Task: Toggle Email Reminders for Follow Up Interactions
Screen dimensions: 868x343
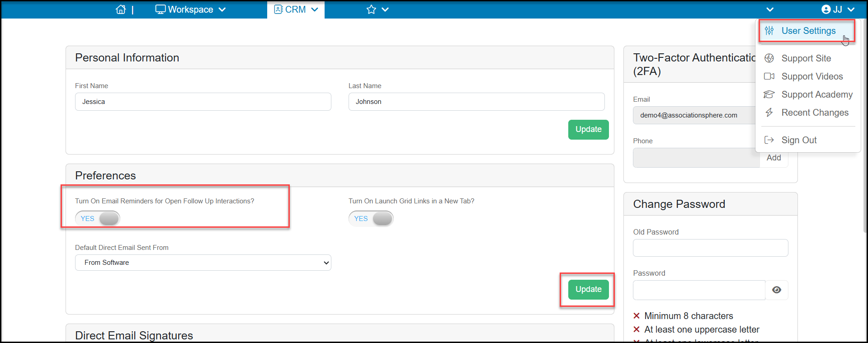Action: pyautogui.click(x=98, y=219)
